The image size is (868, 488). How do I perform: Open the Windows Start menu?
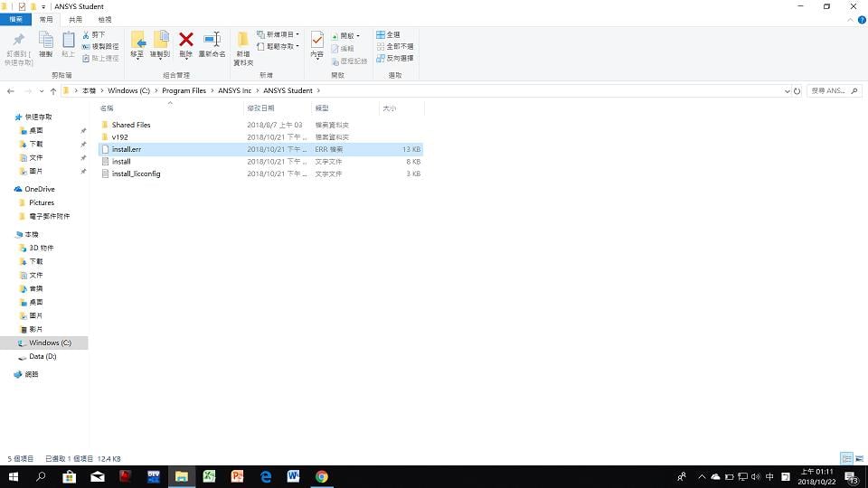pyautogui.click(x=14, y=476)
